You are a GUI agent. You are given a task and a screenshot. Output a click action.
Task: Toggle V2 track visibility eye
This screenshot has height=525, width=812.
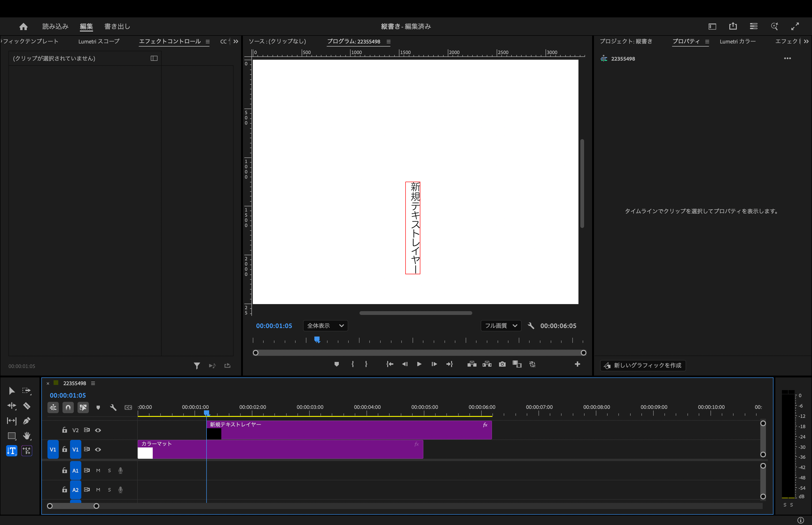pyautogui.click(x=98, y=430)
